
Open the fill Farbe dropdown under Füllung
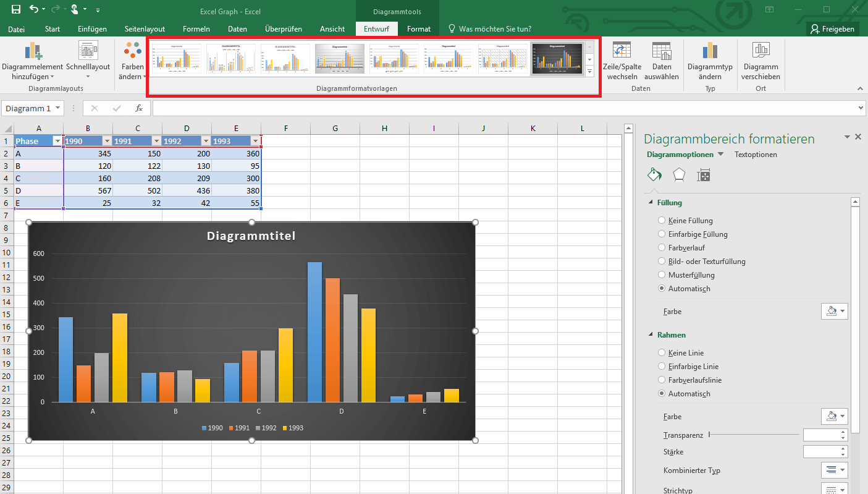click(x=834, y=311)
